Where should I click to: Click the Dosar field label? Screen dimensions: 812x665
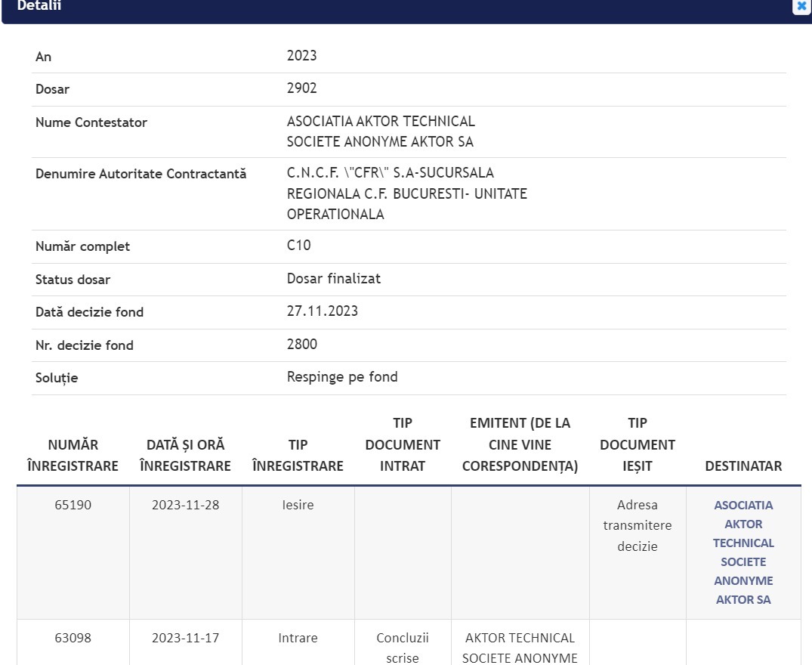point(52,90)
